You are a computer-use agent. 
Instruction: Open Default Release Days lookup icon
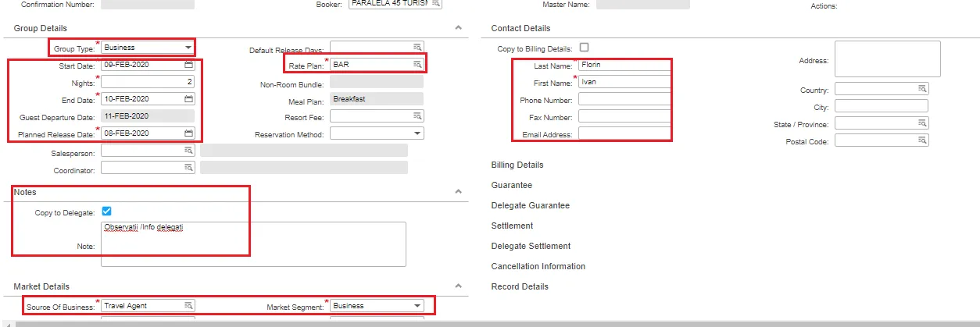(417, 48)
